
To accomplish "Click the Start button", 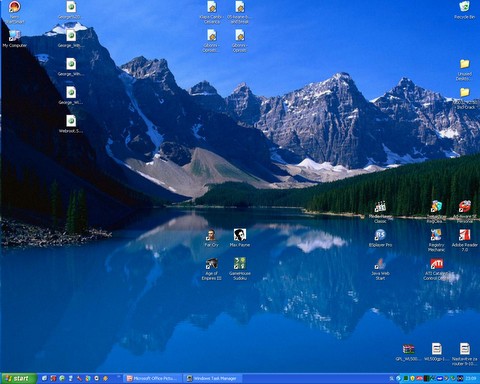I will [x=18, y=378].
